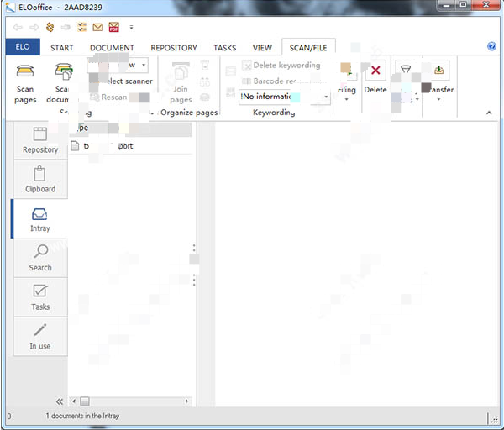Click the splitter handle between list and viewer
Viewport: 504px width, 430px height.
[x=194, y=265]
